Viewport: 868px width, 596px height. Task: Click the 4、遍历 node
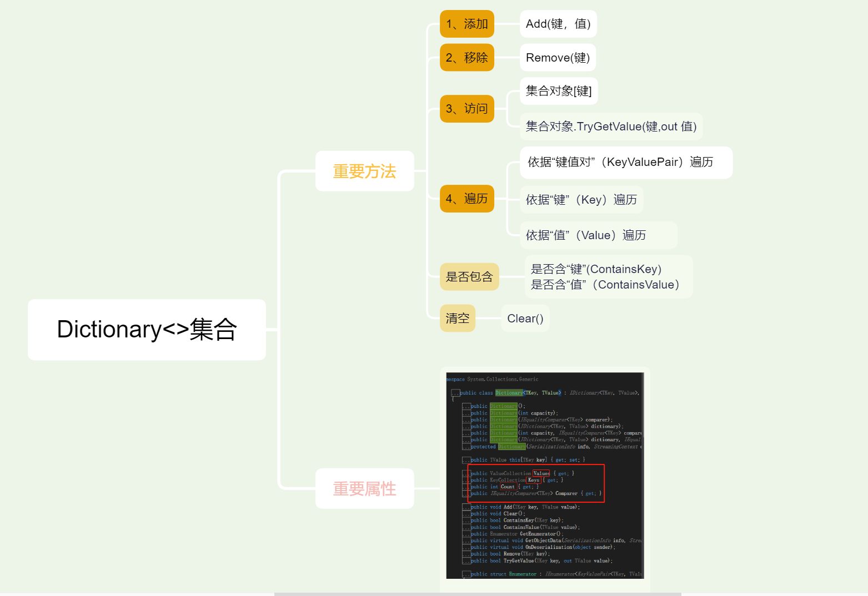[x=467, y=199]
